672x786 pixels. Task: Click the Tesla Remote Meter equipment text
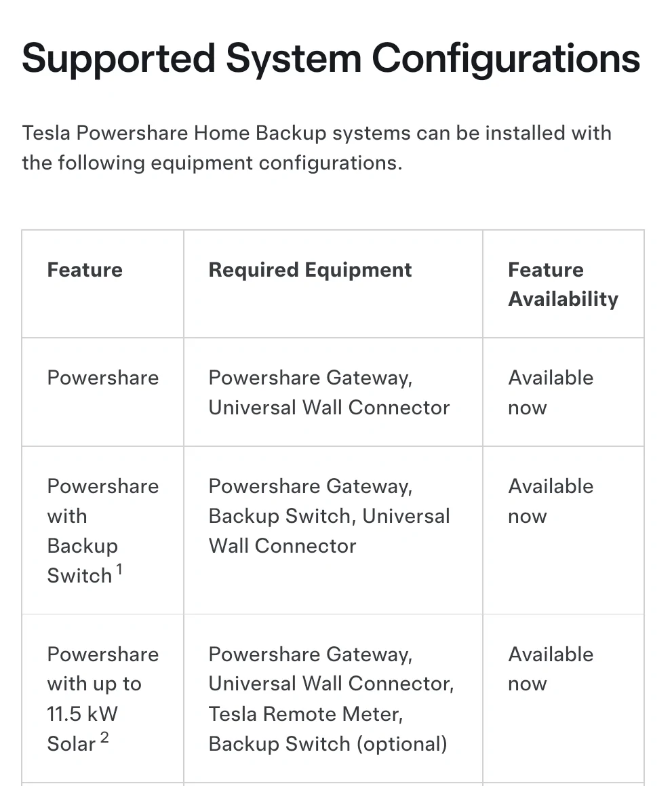306,714
